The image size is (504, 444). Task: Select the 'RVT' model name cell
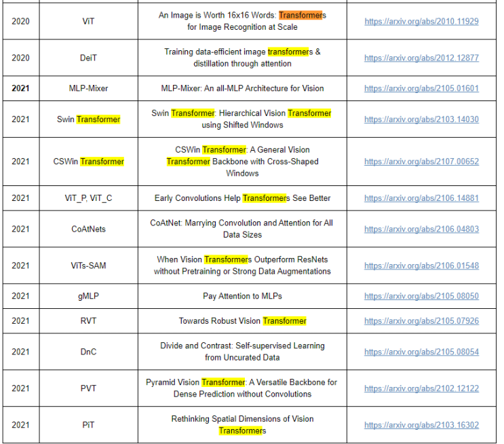pyautogui.click(x=88, y=320)
